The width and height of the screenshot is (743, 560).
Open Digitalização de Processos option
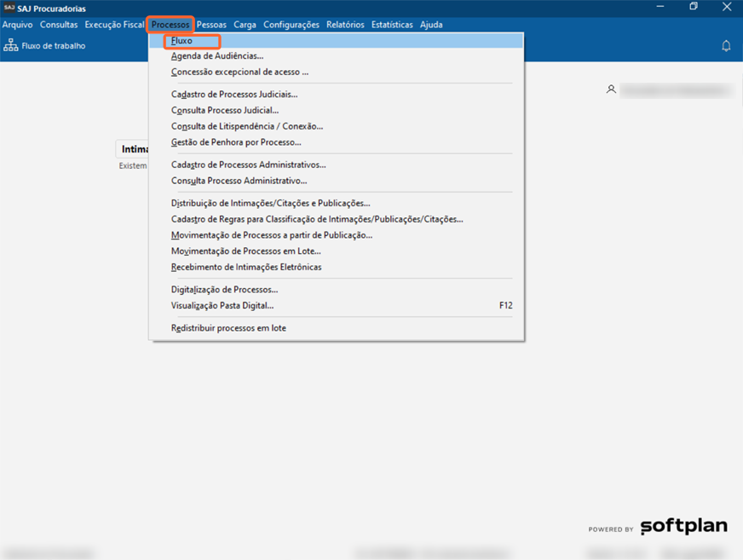(224, 290)
